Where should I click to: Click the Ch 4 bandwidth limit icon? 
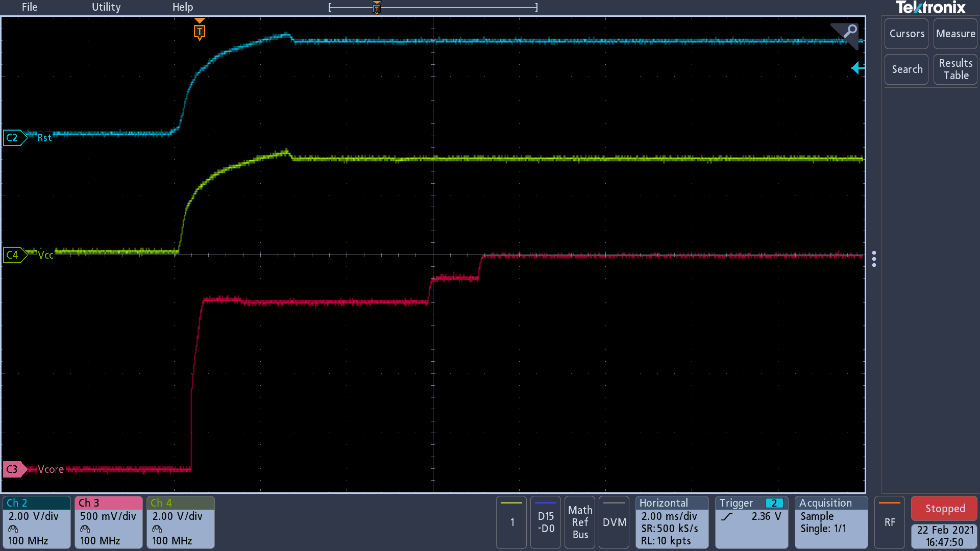click(157, 529)
